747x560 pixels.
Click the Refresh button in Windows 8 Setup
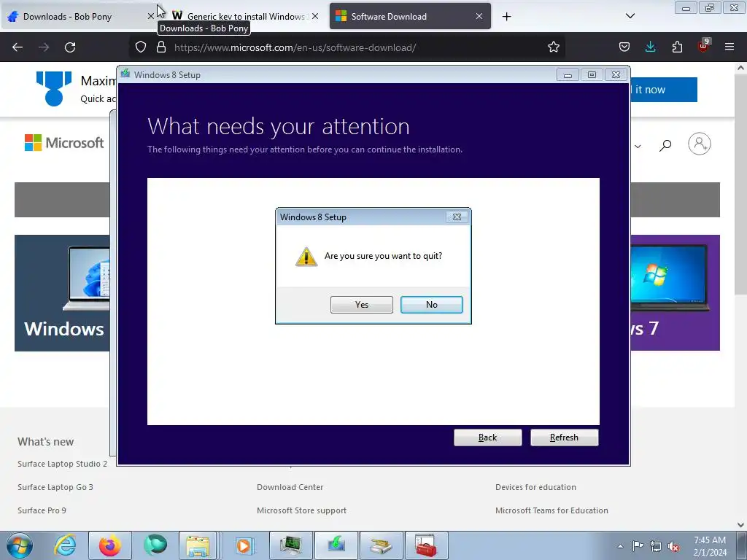click(x=564, y=437)
